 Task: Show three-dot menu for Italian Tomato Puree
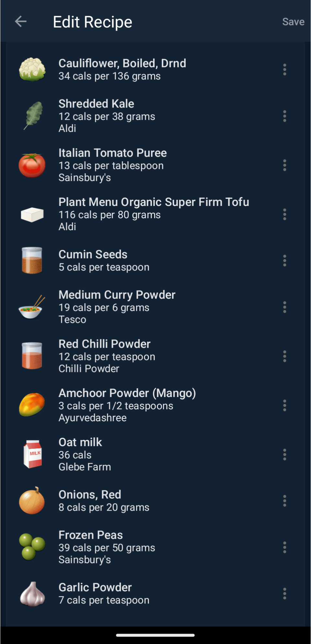(x=284, y=165)
